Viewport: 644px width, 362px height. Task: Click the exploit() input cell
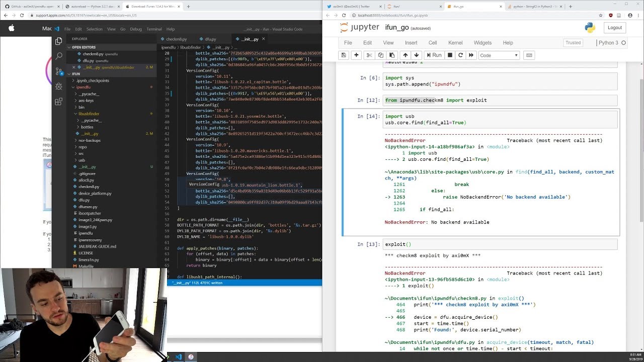pos(500,244)
